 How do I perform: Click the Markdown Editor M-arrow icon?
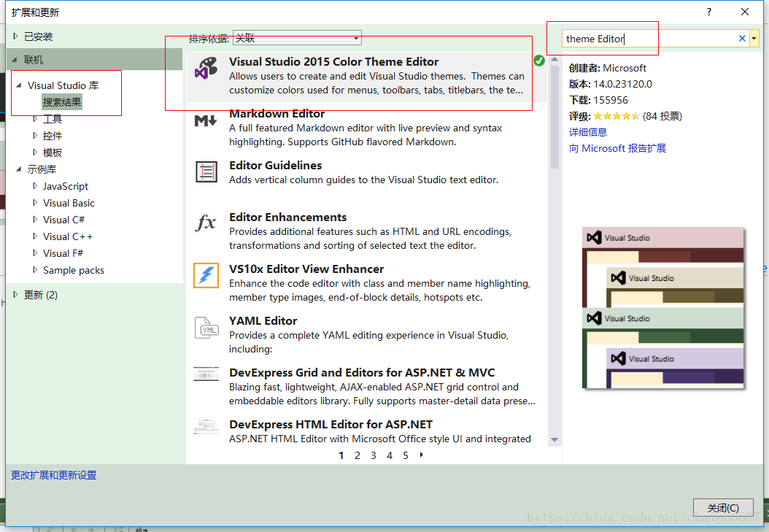(206, 120)
